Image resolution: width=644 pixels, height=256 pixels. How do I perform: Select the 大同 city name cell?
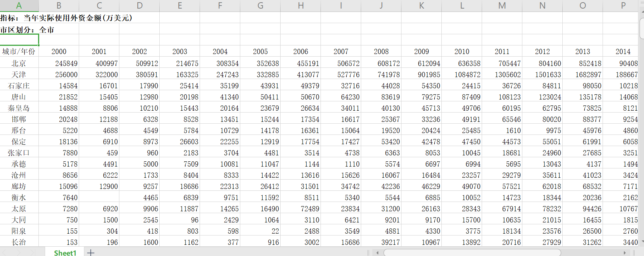(x=19, y=220)
